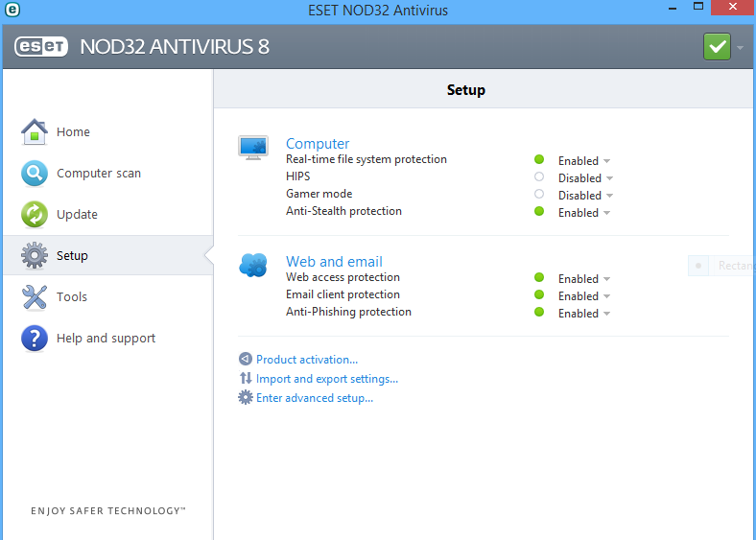Toggle Real-time file system protection green indicator

click(x=539, y=159)
